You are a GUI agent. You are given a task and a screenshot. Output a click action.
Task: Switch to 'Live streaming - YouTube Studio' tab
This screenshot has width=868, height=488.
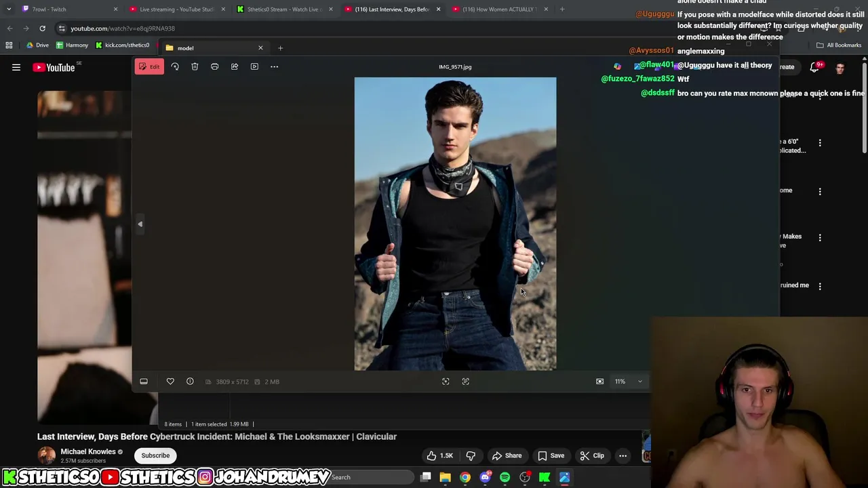[176, 9]
